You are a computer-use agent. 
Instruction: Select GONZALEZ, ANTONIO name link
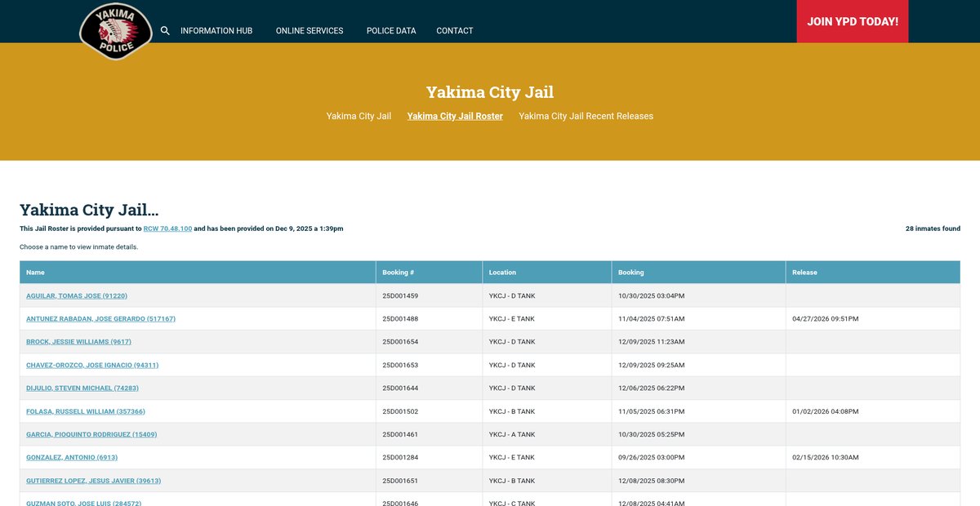(x=72, y=458)
